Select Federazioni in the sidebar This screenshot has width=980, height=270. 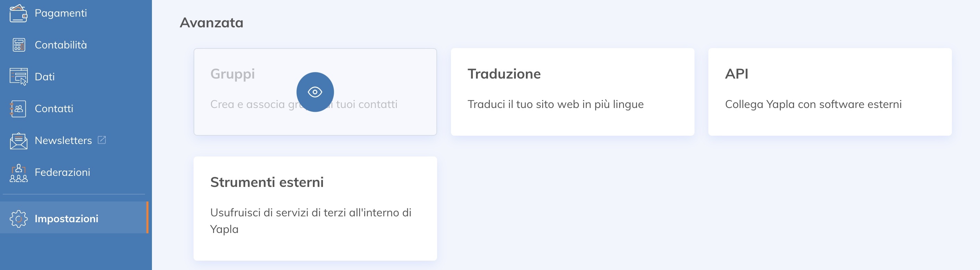point(62,172)
